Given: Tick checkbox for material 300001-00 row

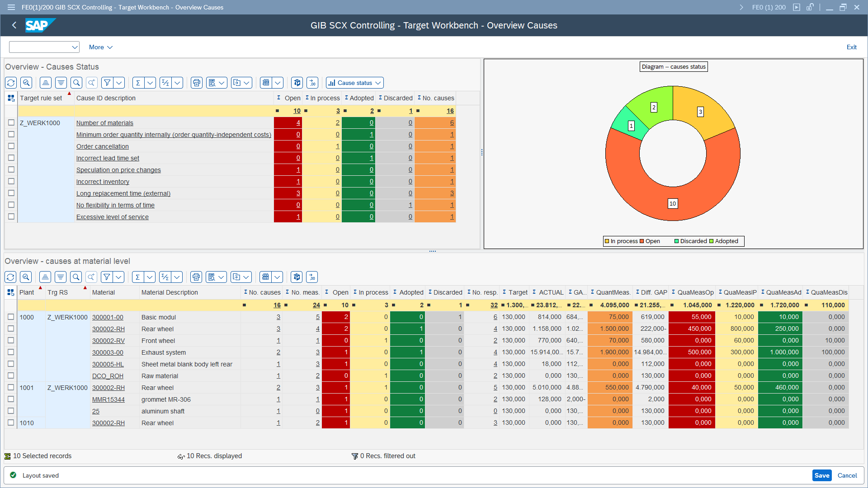Looking at the screenshot, I should click(11, 317).
